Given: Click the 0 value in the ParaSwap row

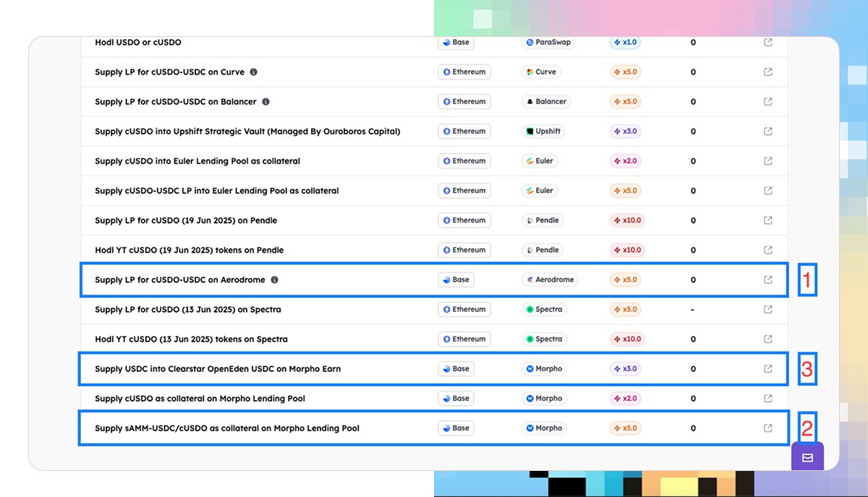Looking at the screenshot, I should (693, 42).
